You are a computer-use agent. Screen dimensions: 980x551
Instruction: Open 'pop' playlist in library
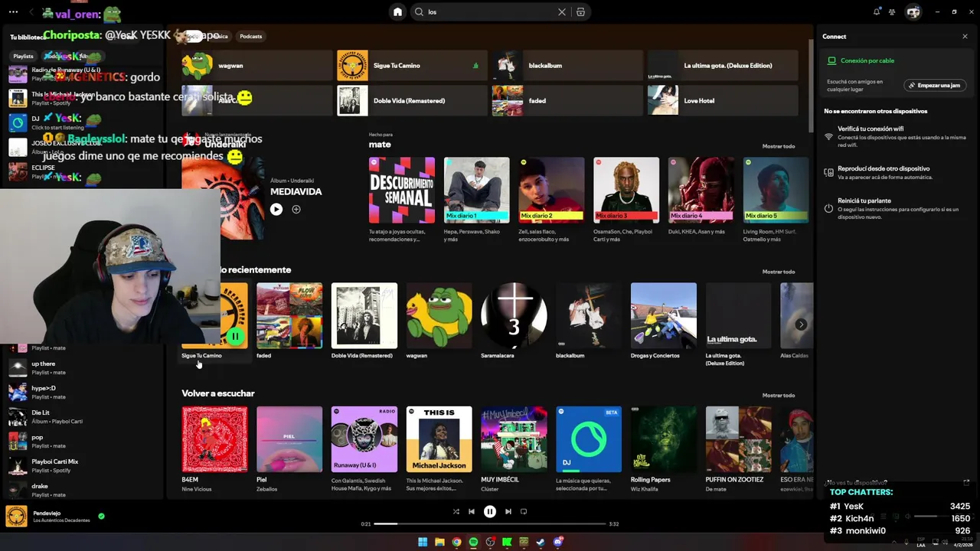[83, 442]
